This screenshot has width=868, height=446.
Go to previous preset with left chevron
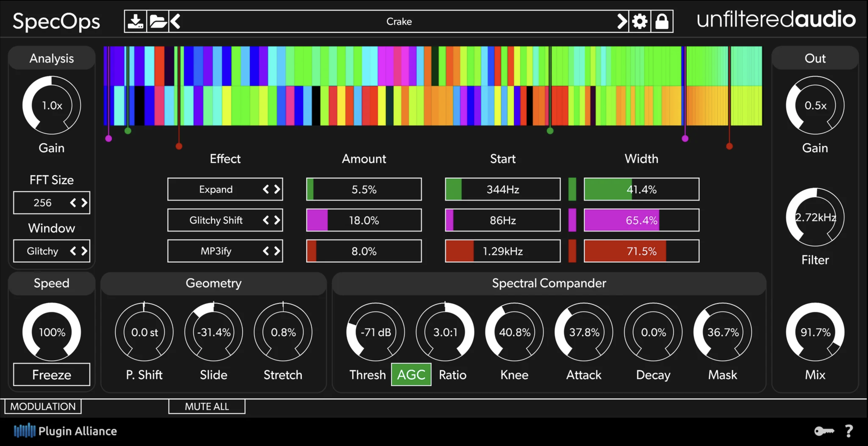[175, 21]
